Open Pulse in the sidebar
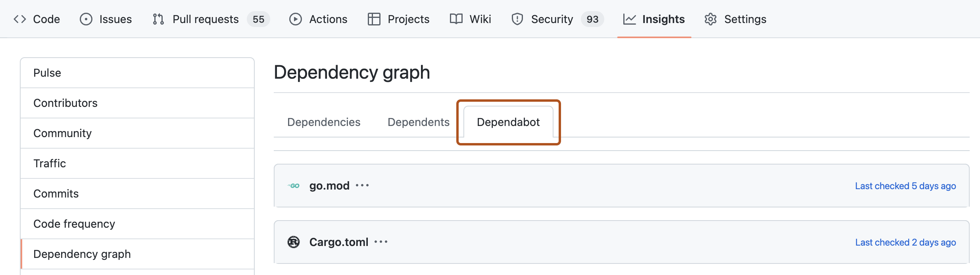 coord(47,73)
